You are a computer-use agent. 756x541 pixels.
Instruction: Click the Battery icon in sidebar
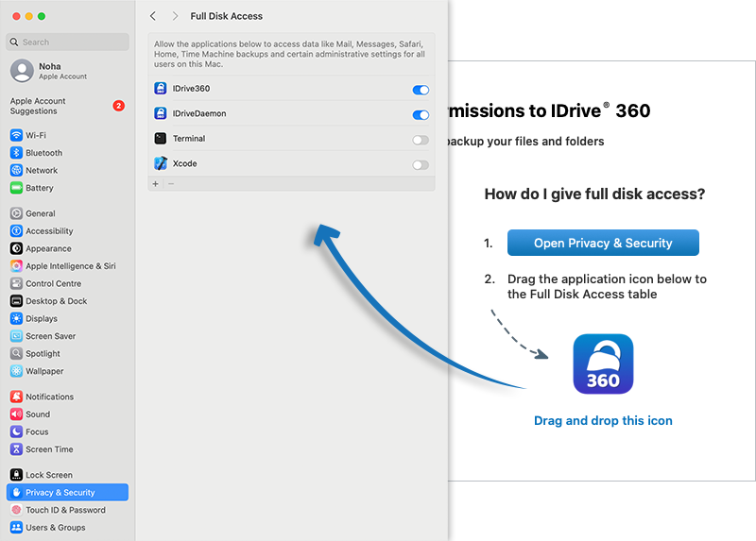pos(16,188)
